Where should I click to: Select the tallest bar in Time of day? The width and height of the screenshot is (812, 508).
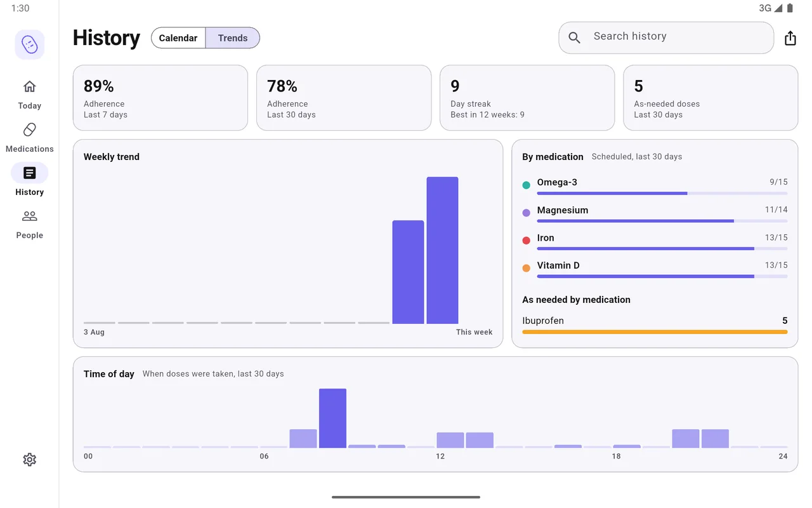click(332, 418)
